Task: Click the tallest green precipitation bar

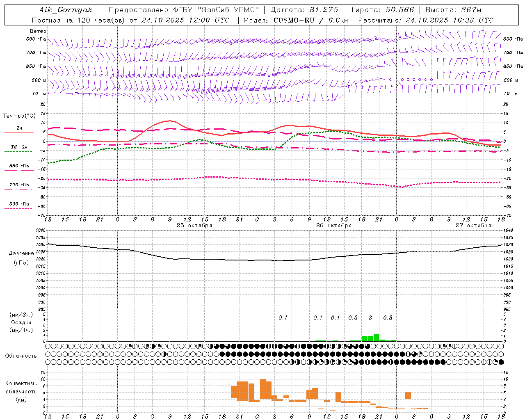Action: 376,338
